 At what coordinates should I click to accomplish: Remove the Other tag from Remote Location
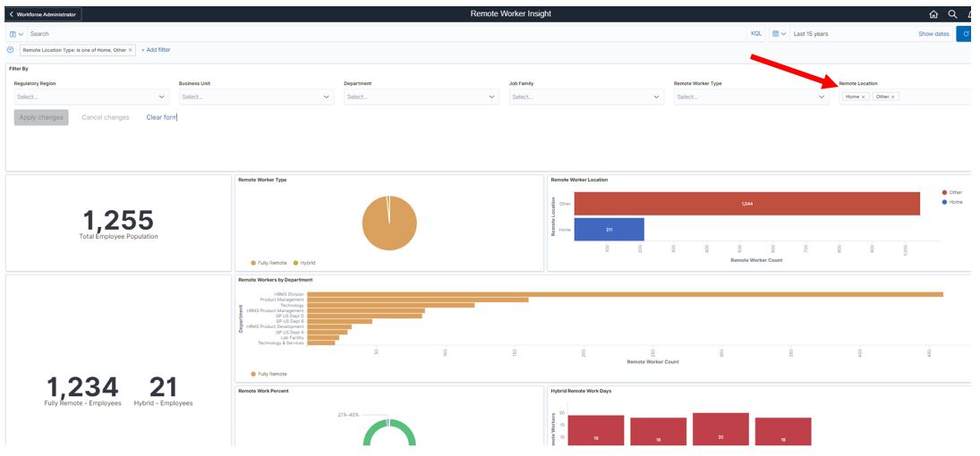893,97
